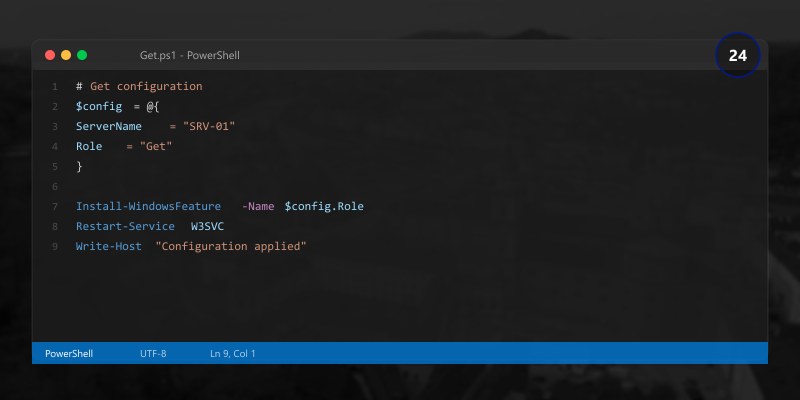The height and width of the screenshot is (400, 800).
Task: Click the Get.ps1 - PowerShell window title
Action: pyautogui.click(x=190, y=55)
